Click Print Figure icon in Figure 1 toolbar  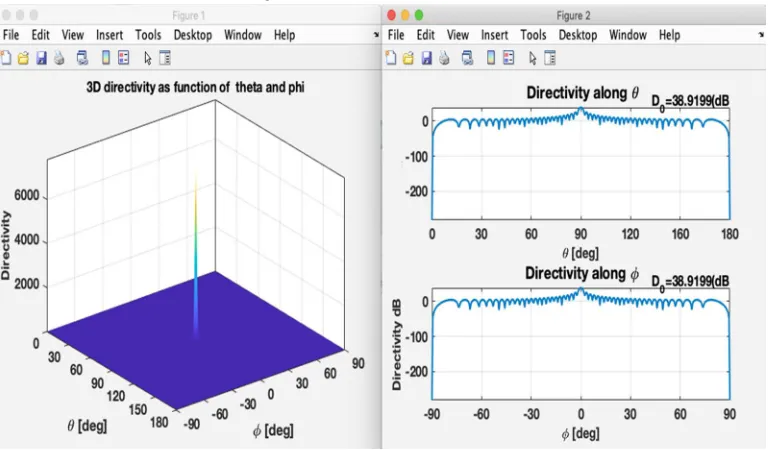click(x=59, y=58)
